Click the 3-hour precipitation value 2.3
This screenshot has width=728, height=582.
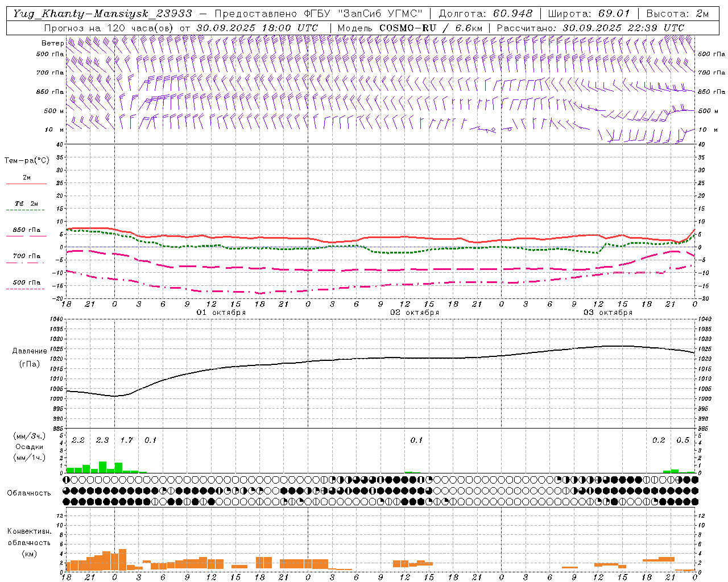click(102, 440)
